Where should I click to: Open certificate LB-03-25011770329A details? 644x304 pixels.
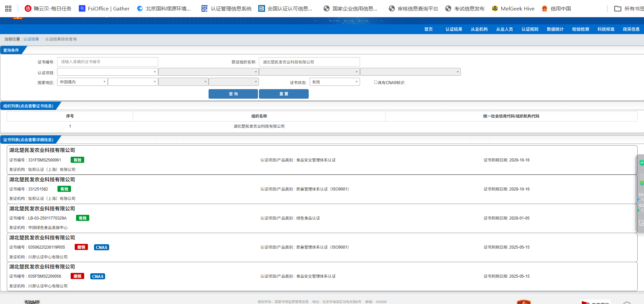coord(322,218)
